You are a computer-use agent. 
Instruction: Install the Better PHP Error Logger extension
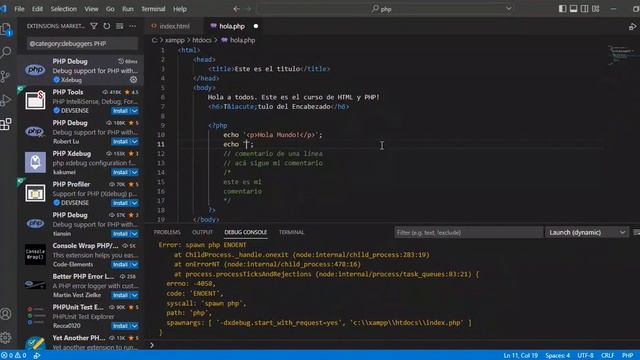[x=120, y=295]
